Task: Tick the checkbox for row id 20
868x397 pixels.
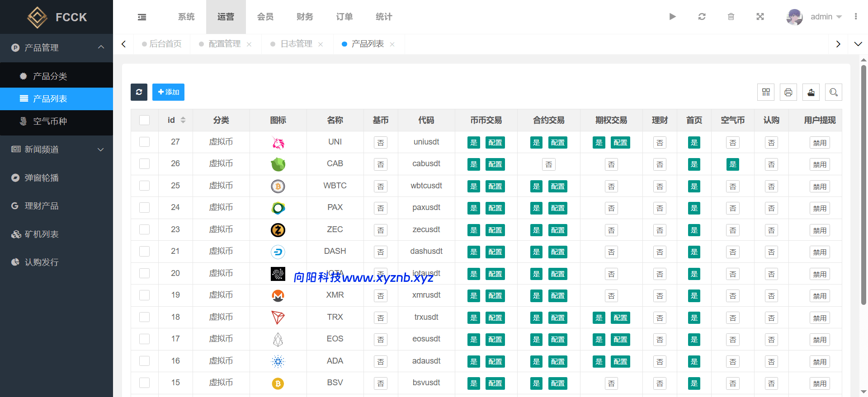Action: pos(144,273)
